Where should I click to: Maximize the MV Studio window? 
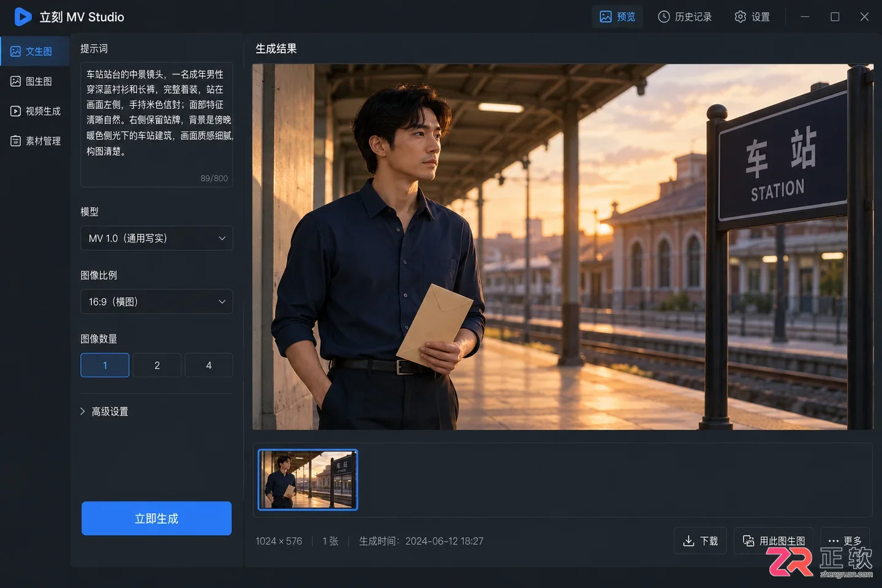pyautogui.click(x=835, y=17)
